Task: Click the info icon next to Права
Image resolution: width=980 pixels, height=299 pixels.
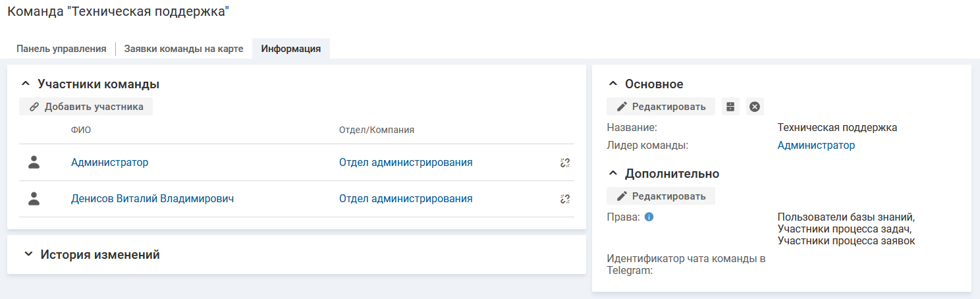Action: point(649,217)
